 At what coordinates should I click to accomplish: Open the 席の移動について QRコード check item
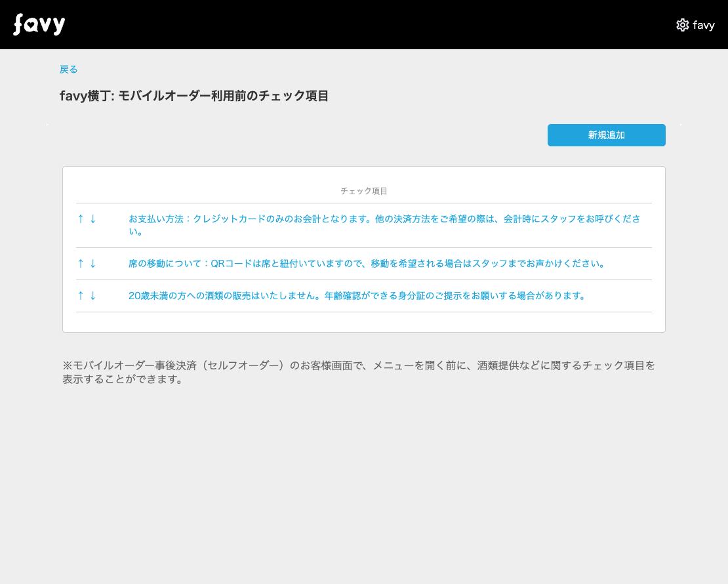click(367, 263)
